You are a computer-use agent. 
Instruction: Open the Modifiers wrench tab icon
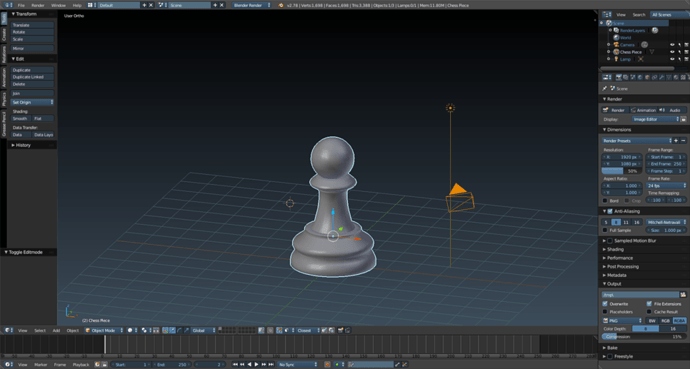pyautogui.click(x=661, y=77)
